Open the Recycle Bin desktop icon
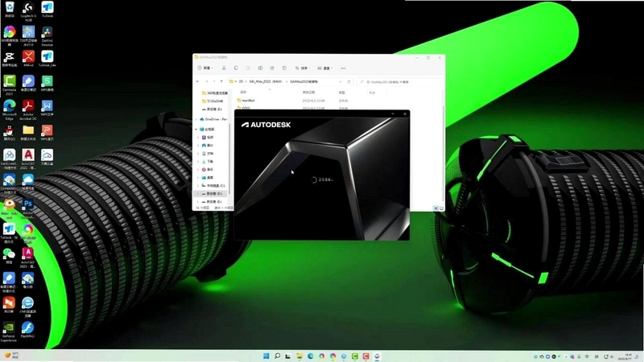This screenshot has height=362, width=644. click(9, 9)
